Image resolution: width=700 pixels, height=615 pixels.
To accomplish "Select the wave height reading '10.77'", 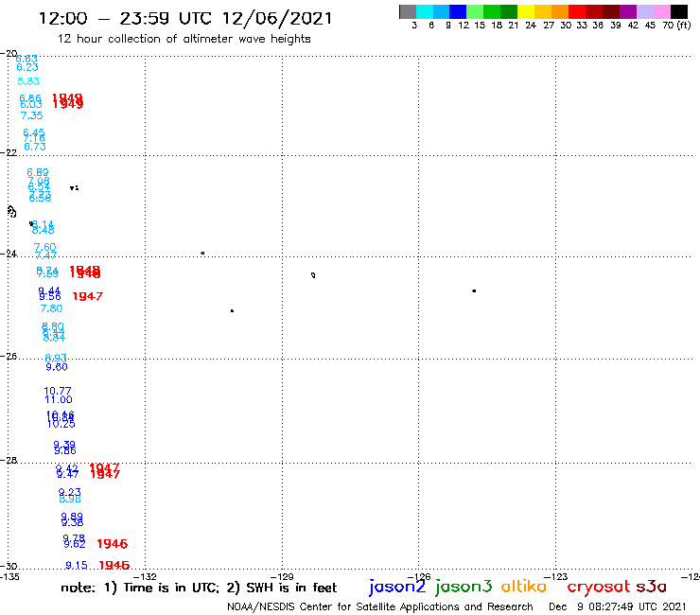I will (x=58, y=391).
